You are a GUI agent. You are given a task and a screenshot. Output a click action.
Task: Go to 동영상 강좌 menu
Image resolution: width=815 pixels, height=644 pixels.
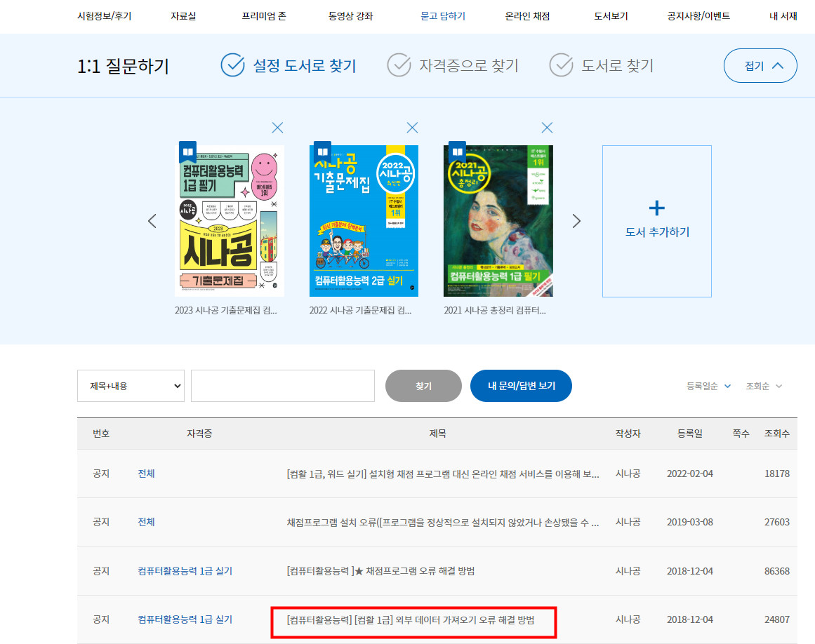pyautogui.click(x=350, y=16)
